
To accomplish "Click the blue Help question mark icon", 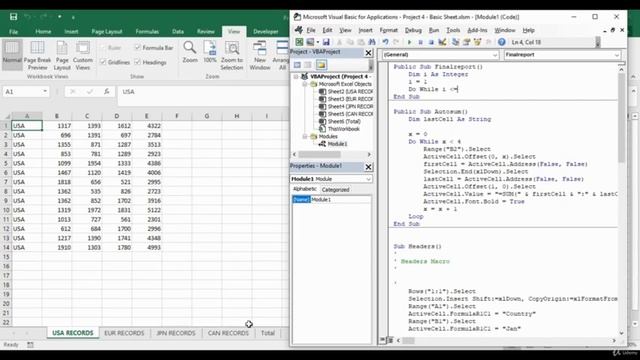I will 502,42.
